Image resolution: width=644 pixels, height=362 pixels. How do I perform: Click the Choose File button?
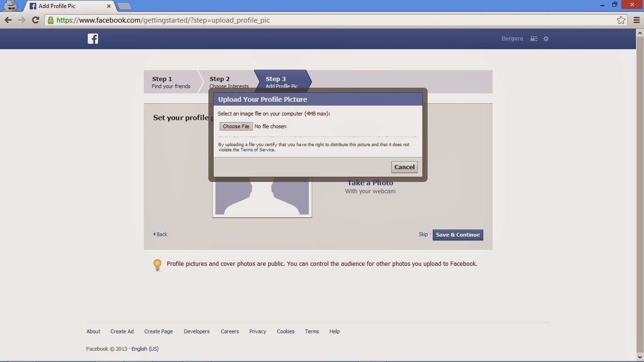[x=236, y=126]
